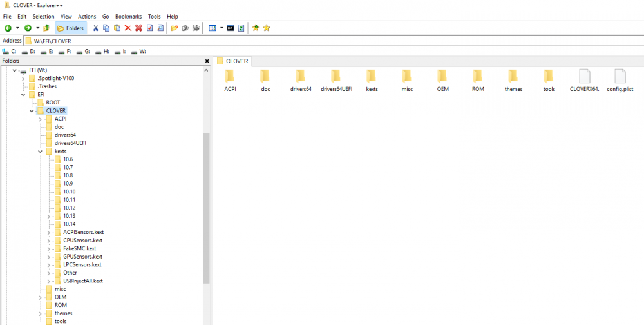Open Properties from the toolbar
The width and height of the screenshot is (644, 325).
pyautogui.click(x=149, y=28)
